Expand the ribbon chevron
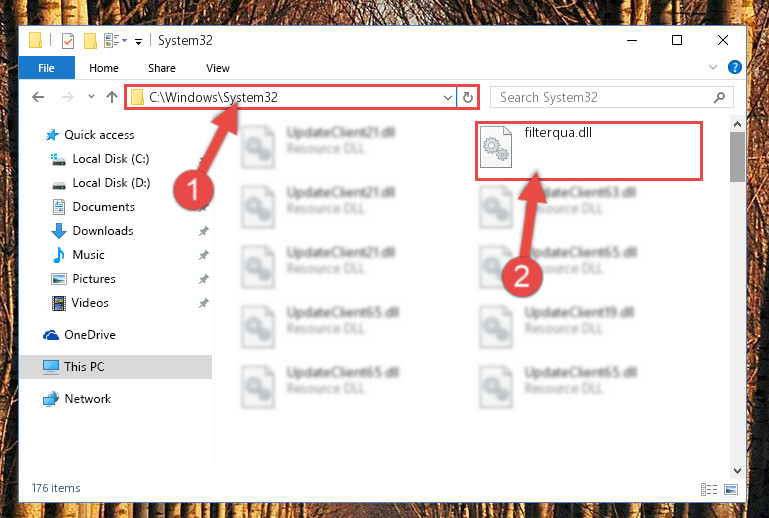Screen dimensions: 769x518 [x=713, y=67]
